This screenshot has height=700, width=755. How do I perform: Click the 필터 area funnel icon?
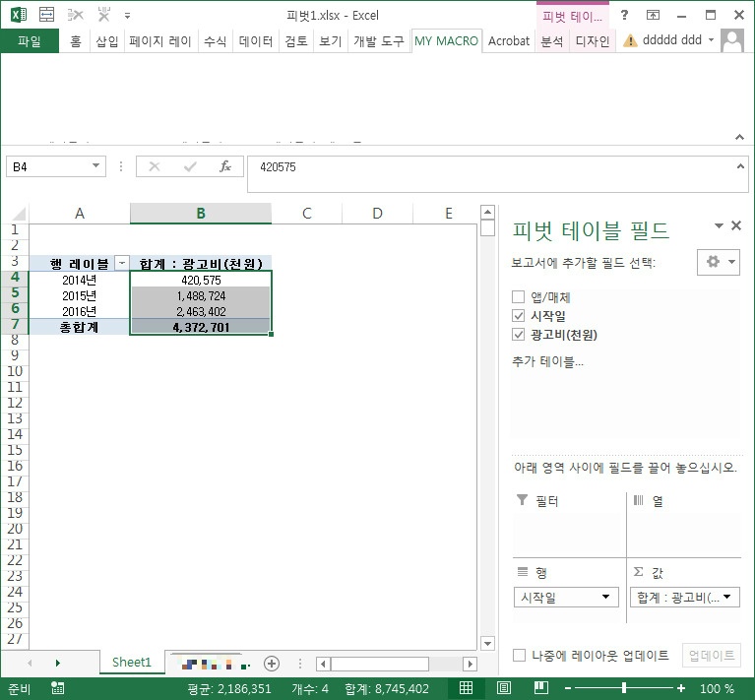pos(522,500)
